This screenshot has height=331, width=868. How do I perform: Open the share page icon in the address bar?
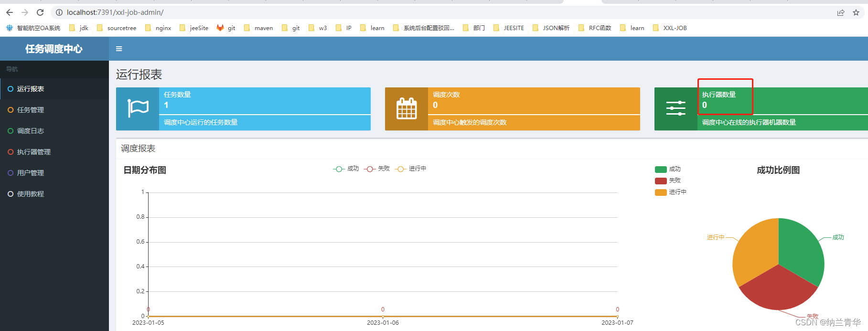(x=841, y=12)
